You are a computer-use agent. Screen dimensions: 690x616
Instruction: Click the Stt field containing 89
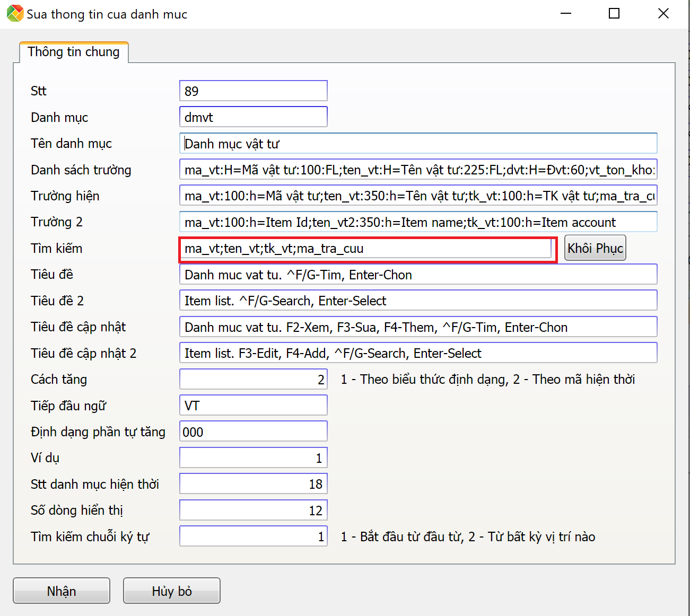[x=254, y=91]
